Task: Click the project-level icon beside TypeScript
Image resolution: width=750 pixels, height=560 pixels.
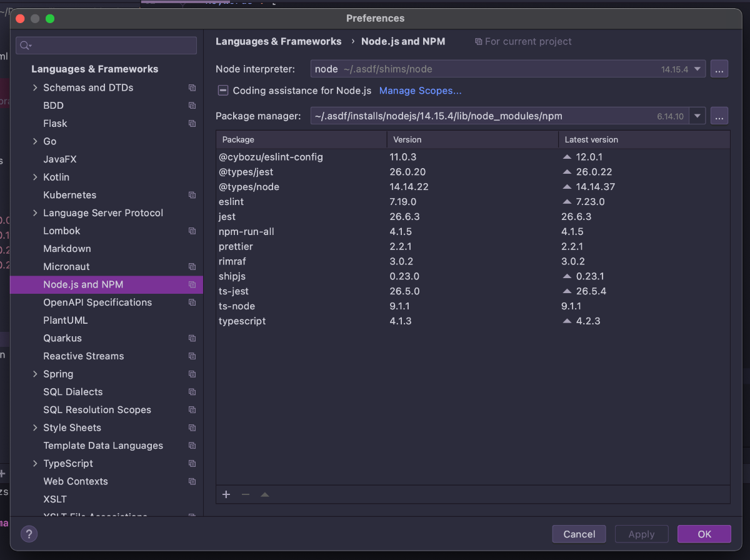Action: point(192,464)
